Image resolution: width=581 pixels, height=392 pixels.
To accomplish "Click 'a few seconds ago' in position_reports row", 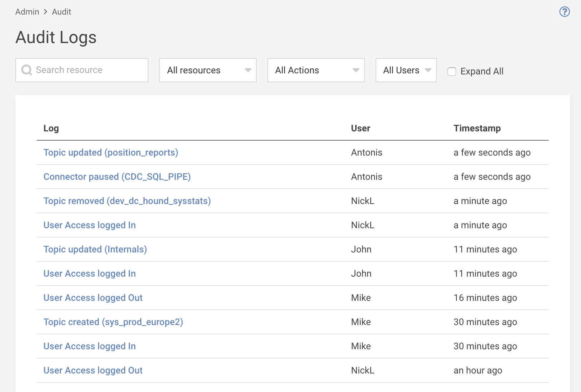I will click(x=492, y=152).
